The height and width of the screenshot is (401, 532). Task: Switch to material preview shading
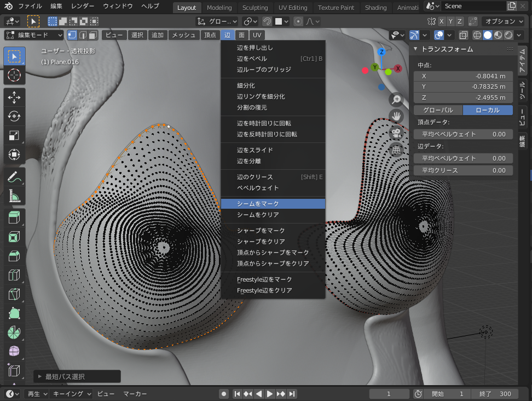(498, 35)
